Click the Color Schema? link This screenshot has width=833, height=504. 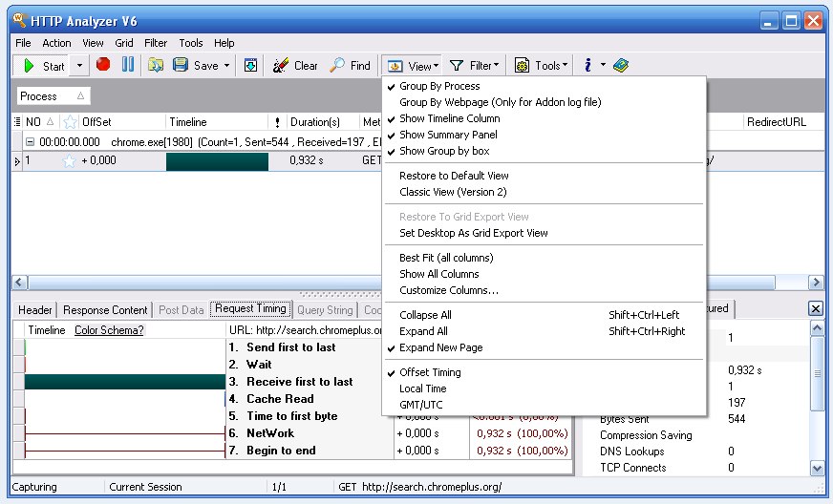[x=109, y=330]
